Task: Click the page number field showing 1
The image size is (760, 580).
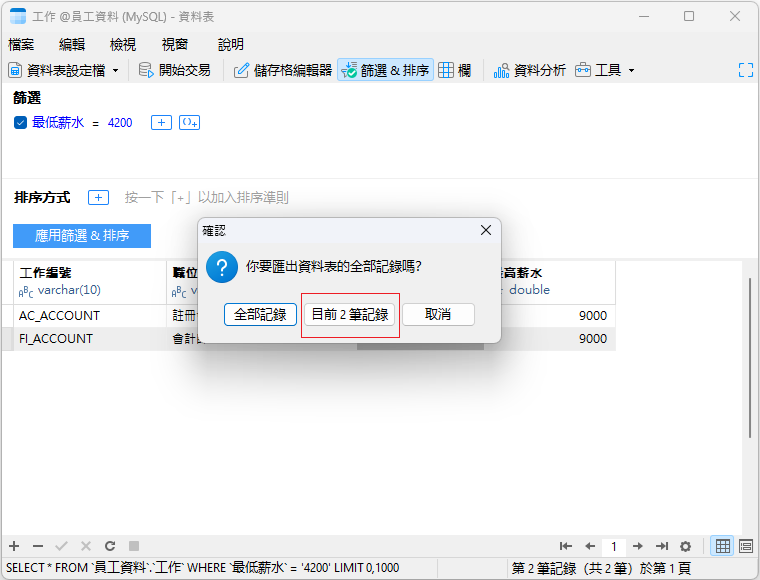Action: 614,546
